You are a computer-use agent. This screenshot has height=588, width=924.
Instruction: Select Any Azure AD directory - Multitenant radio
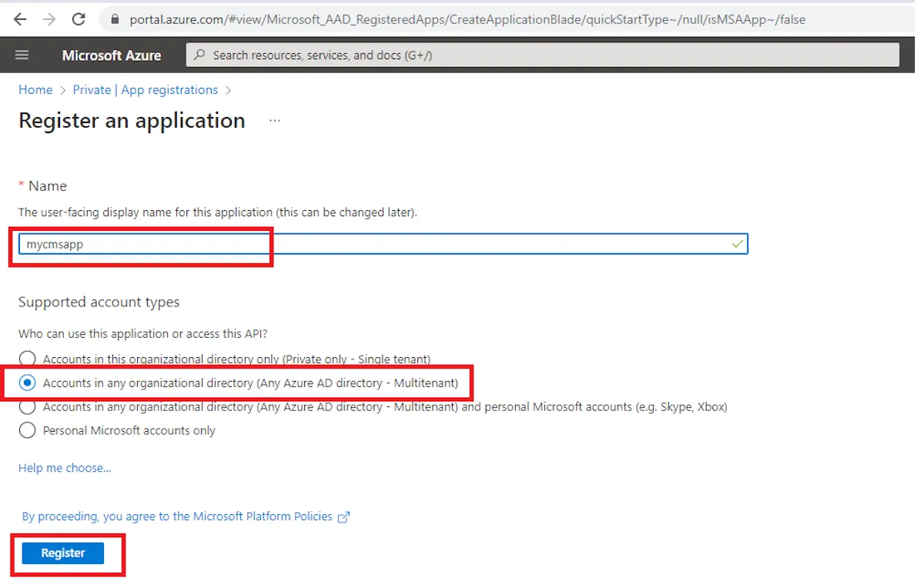28,383
